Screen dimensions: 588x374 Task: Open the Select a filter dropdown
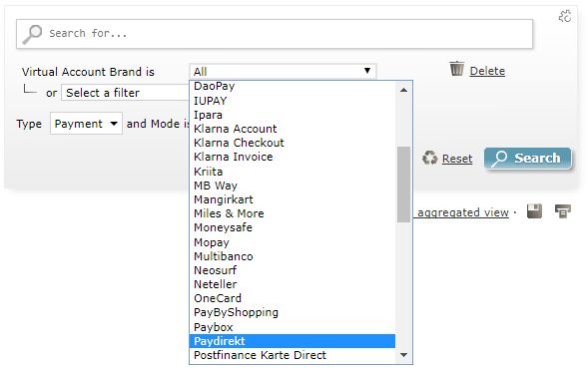click(x=126, y=93)
